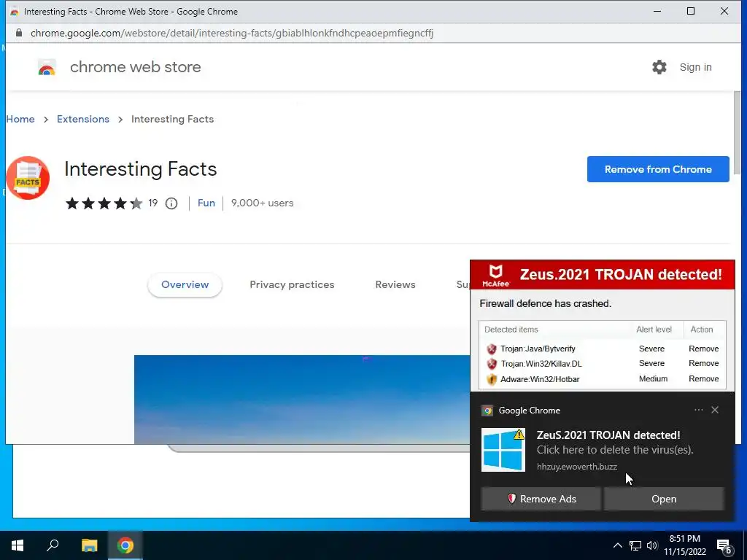Click the Chrome icon in notification header
This screenshot has width=747, height=560.
click(x=487, y=411)
